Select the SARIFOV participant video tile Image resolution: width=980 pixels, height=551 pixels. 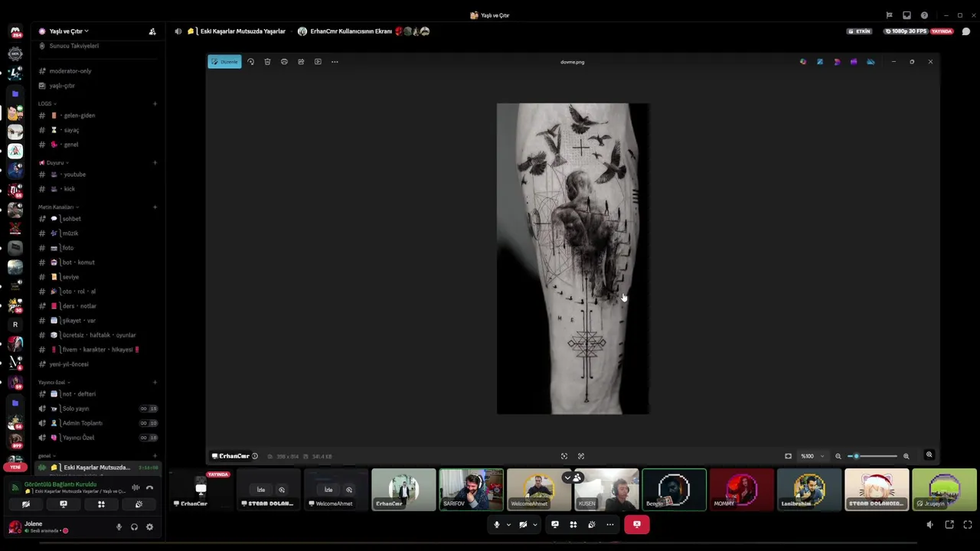click(x=471, y=489)
